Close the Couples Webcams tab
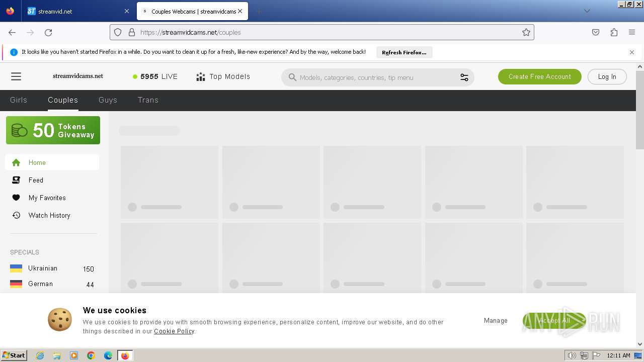The height and width of the screenshot is (362, 644). (x=240, y=11)
